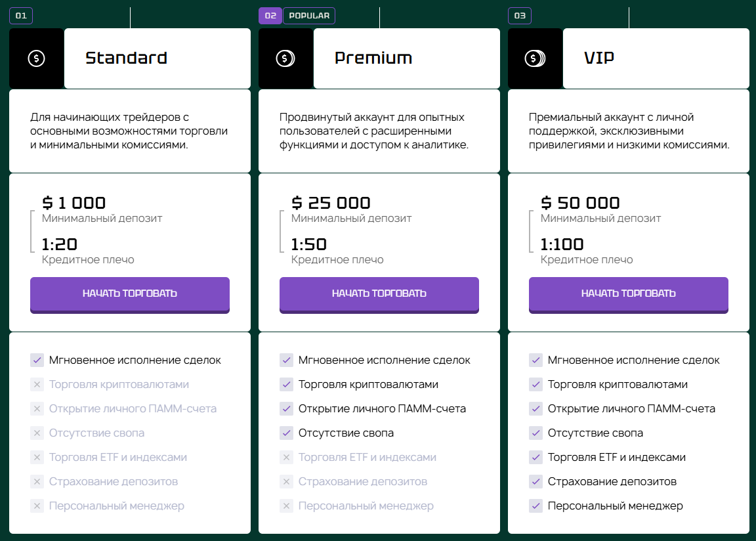Select the VIP plan title
The image size is (756, 541).
tap(599, 58)
